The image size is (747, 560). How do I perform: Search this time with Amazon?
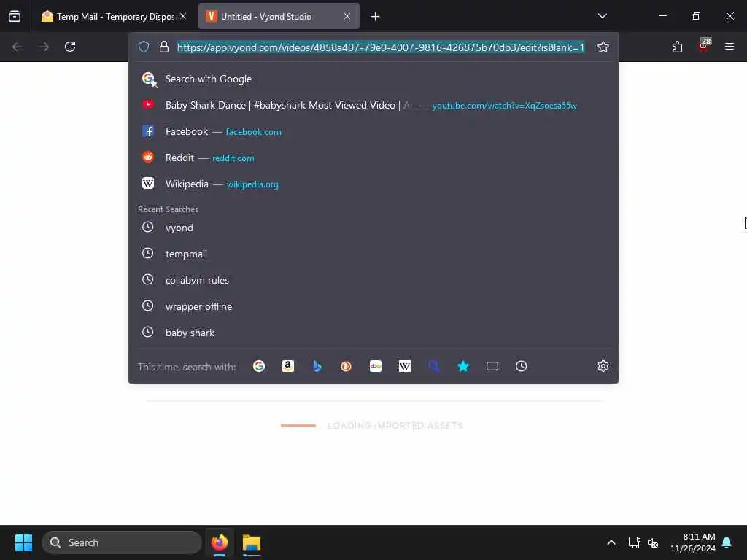click(x=287, y=366)
